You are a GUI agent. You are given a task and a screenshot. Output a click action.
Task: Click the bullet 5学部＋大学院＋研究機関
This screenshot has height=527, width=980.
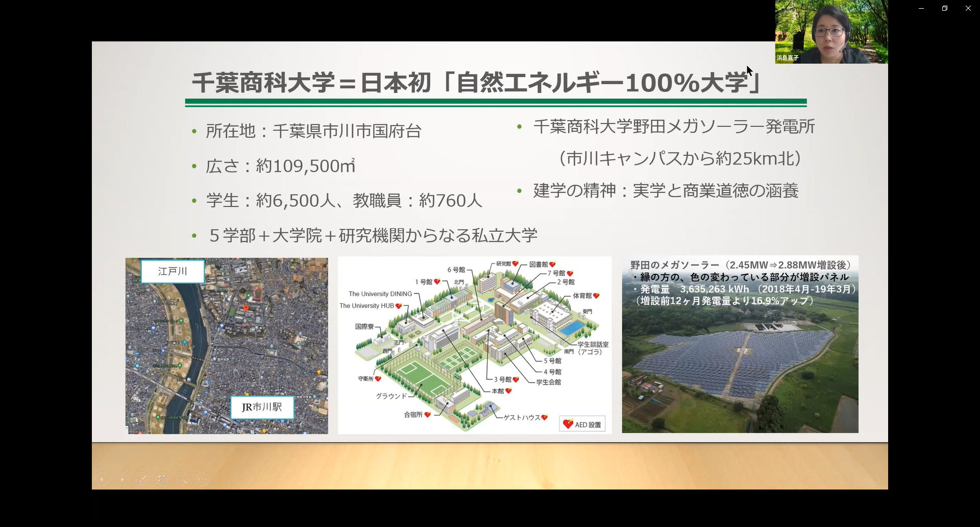click(373, 235)
